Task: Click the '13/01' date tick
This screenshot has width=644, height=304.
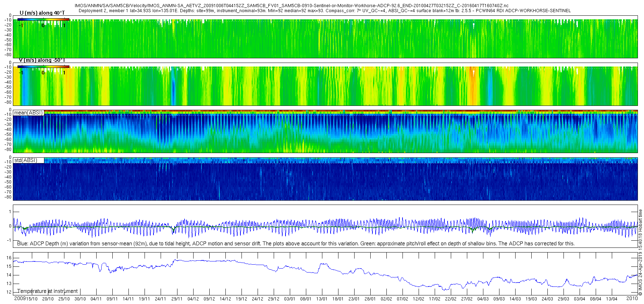Action: pos(322,299)
